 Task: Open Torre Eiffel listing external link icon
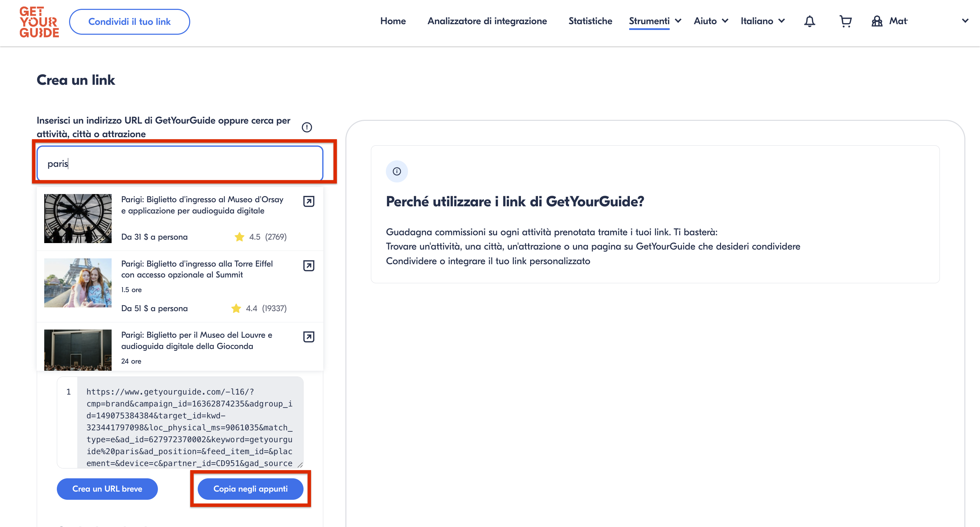(x=309, y=266)
